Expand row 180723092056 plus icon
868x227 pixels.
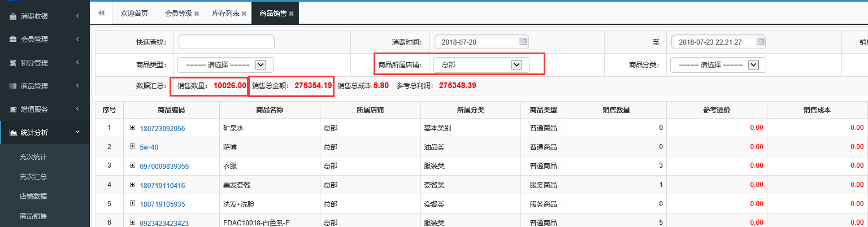tap(133, 128)
